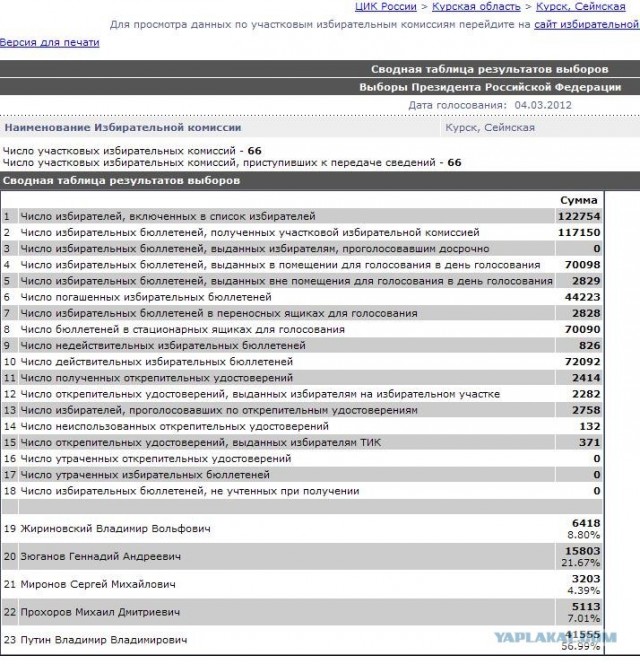Viewport: 640px width, 664px height.
Task: Select the percentage 8.80%
Action: tap(584, 535)
